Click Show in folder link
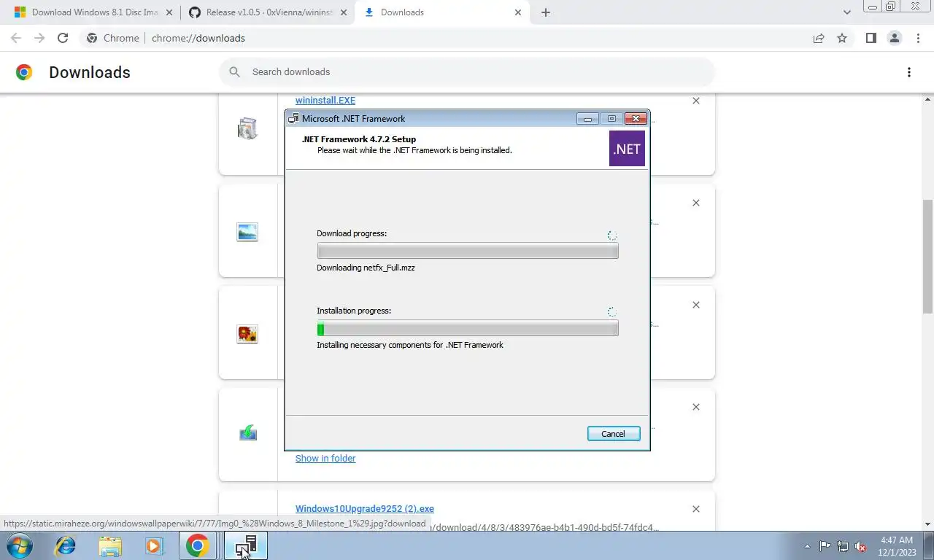The image size is (934, 560). (x=325, y=458)
